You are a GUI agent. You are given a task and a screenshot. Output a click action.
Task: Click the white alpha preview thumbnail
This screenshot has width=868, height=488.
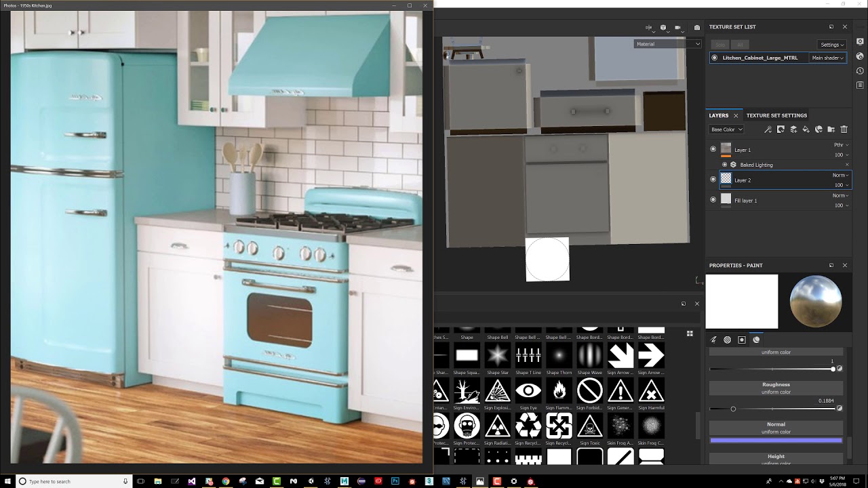pyautogui.click(x=742, y=302)
